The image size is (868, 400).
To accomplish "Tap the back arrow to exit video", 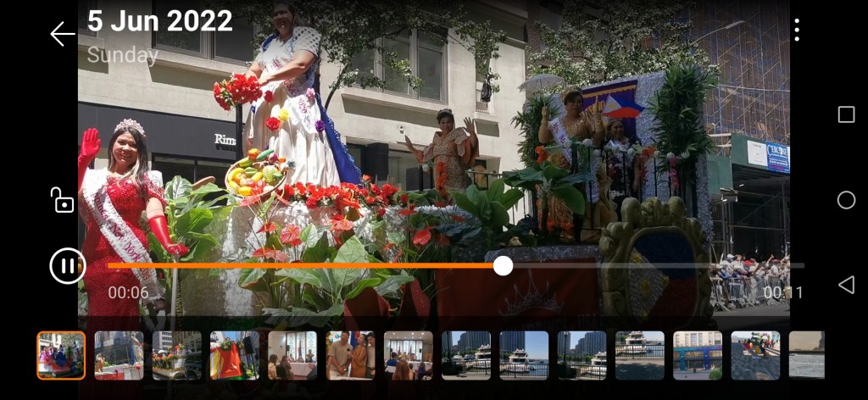I will coord(63,34).
